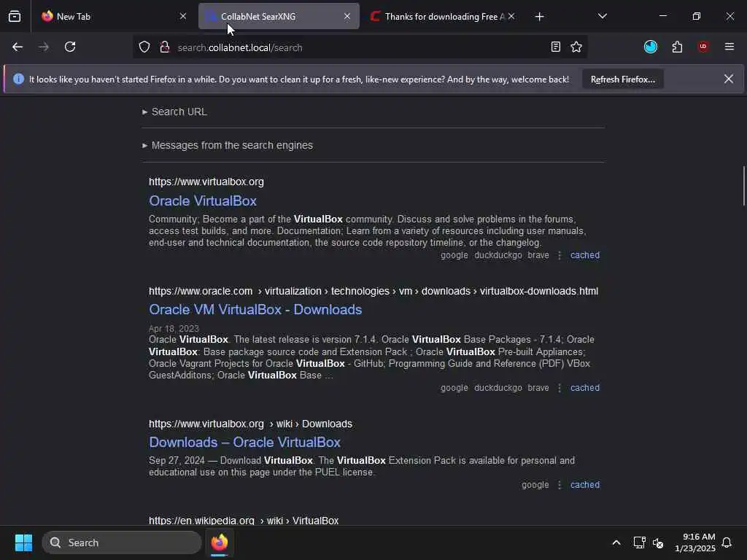Open Firefox application menu

(729, 47)
